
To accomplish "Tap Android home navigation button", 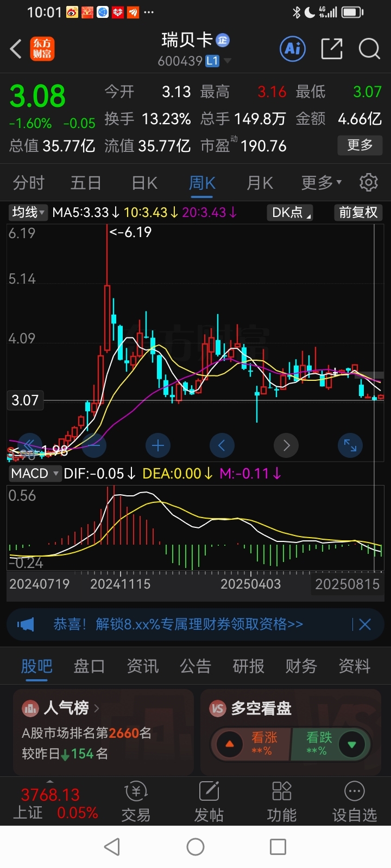I will pos(195,847).
